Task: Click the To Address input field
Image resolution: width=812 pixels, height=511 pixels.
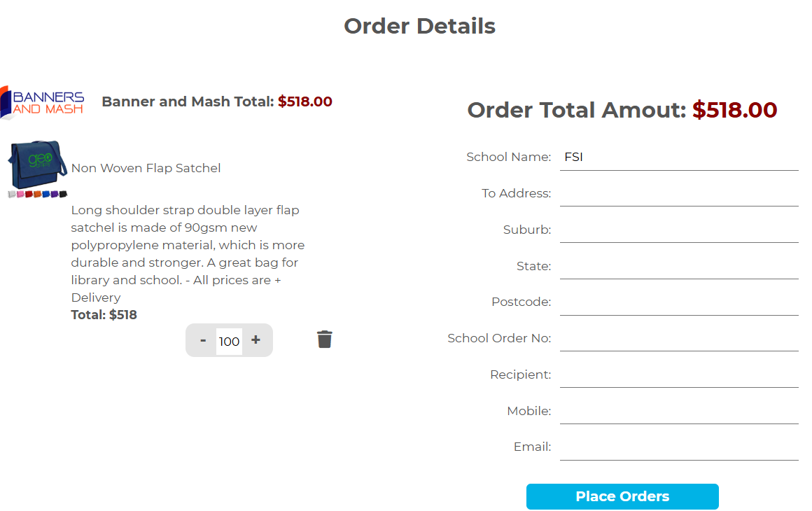Action: point(679,193)
